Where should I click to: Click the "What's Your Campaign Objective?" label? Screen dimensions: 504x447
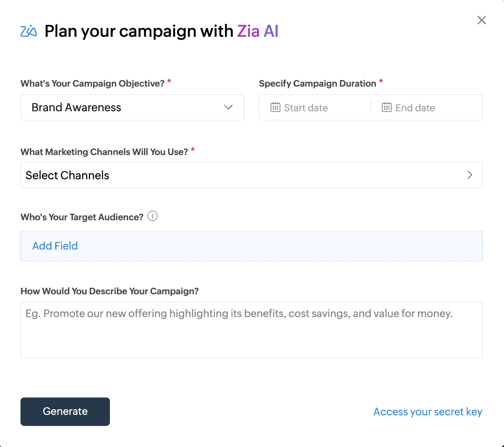coord(92,84)
